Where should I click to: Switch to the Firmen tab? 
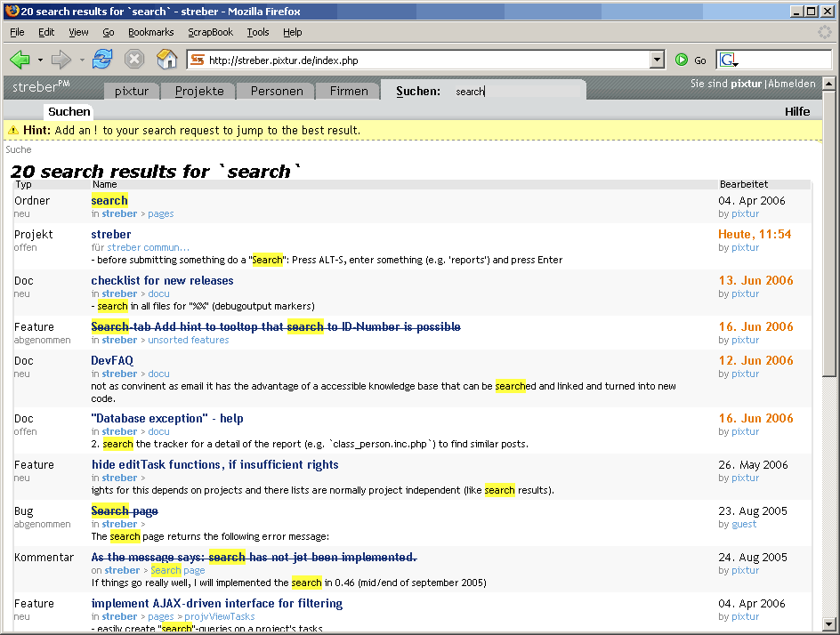(349, 91)
